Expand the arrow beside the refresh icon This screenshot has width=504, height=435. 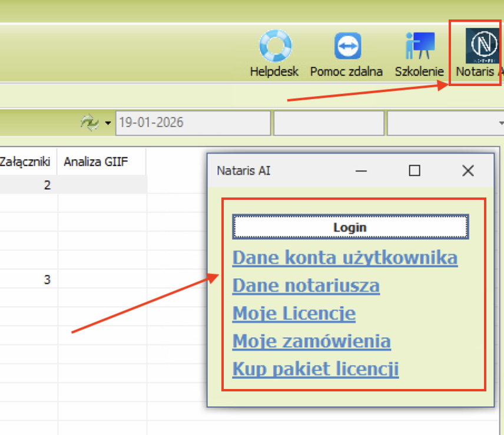[107, 123]
